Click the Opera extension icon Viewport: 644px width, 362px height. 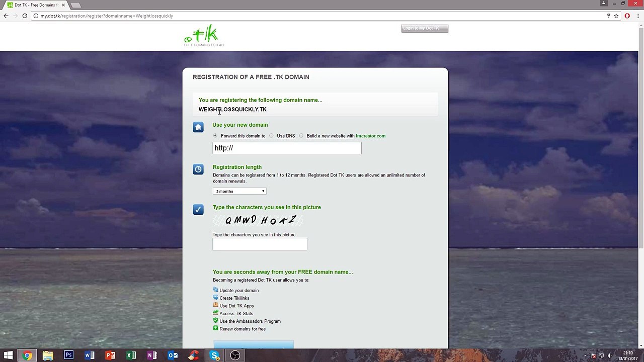click(627, 16)
